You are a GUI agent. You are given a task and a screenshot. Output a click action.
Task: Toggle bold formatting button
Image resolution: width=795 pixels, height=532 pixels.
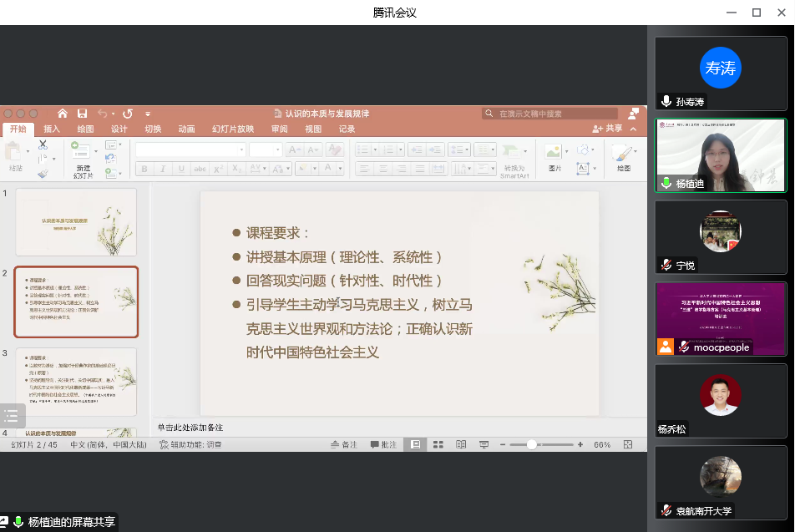click(144, 169)
